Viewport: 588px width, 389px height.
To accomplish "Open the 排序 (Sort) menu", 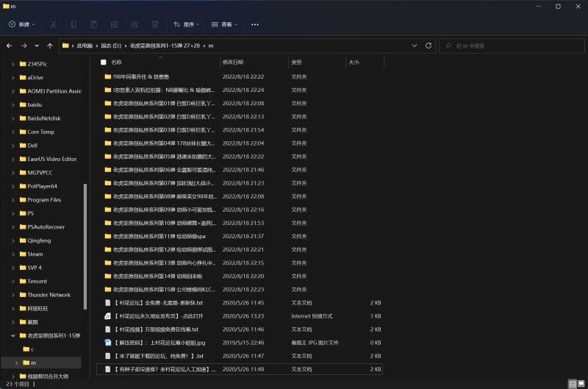I will click(x=187, y=24).
